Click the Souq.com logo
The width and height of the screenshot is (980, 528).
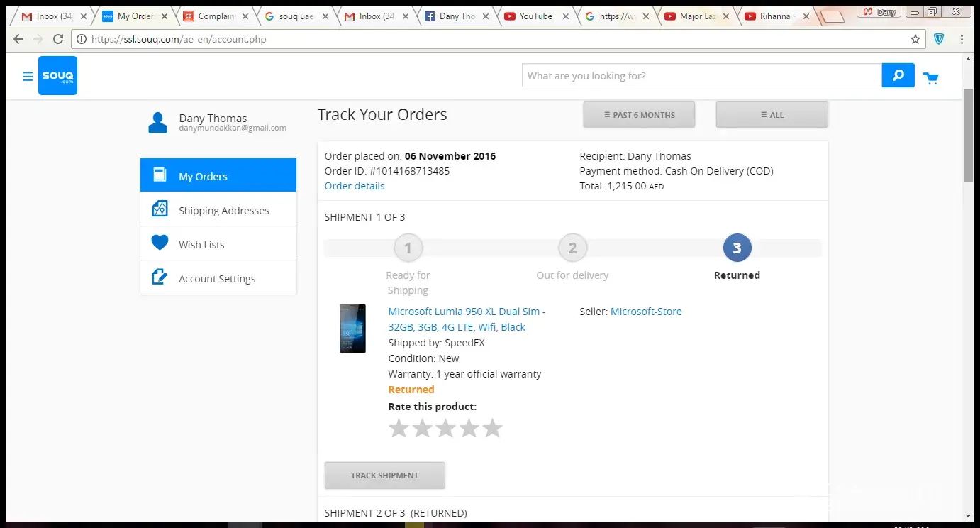[57, 76]
